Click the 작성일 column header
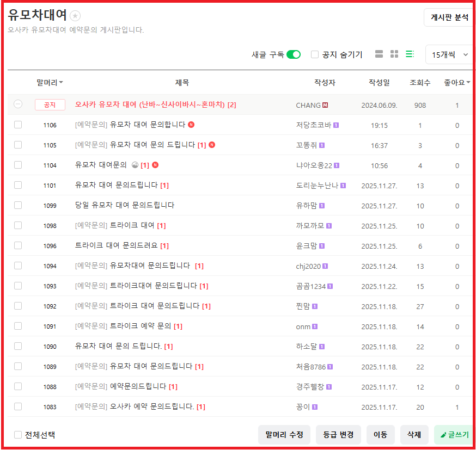The width and height of the screenshot is (476, 450). click(x=379, y=83)
